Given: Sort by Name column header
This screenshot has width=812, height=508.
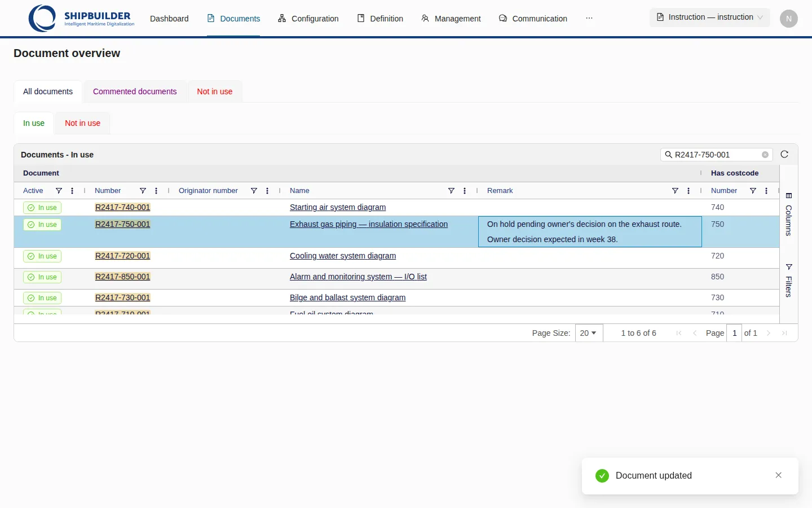Looking at the screenshot, I should pos(299,191).
